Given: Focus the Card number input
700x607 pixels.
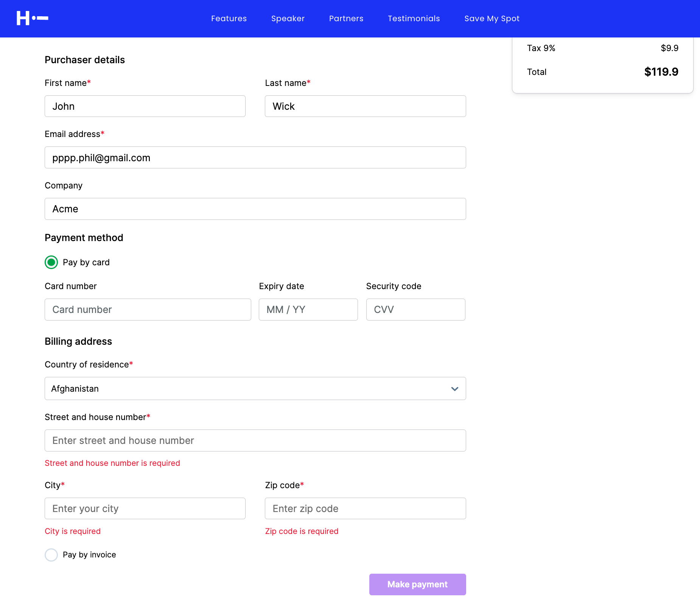Looking at the screenshot, I should [x=148, y=310].
